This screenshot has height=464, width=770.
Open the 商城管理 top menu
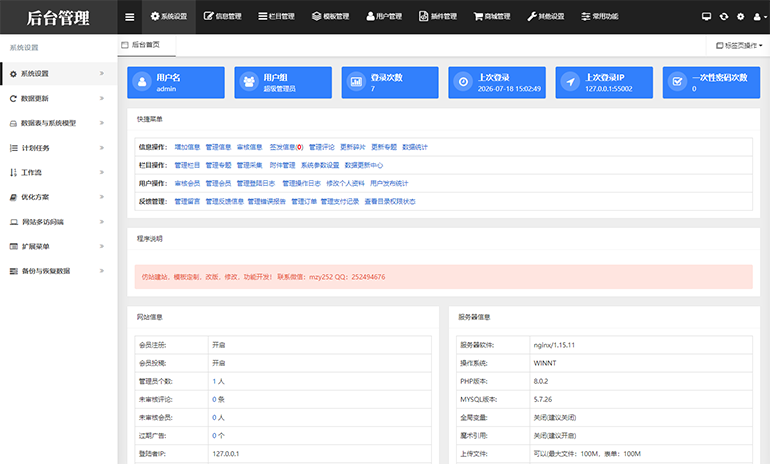click(492, 17)
